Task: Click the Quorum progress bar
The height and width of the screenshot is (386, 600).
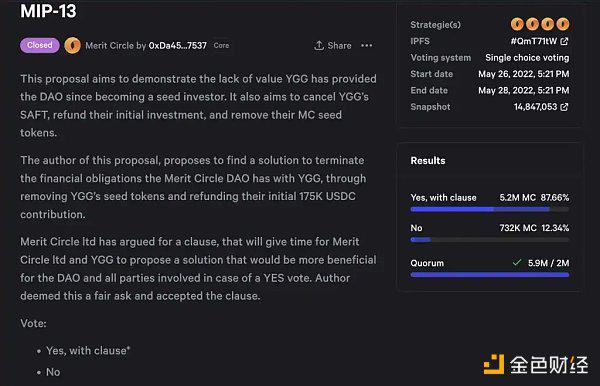Action: pyautogui.click(x=490, y=275)
